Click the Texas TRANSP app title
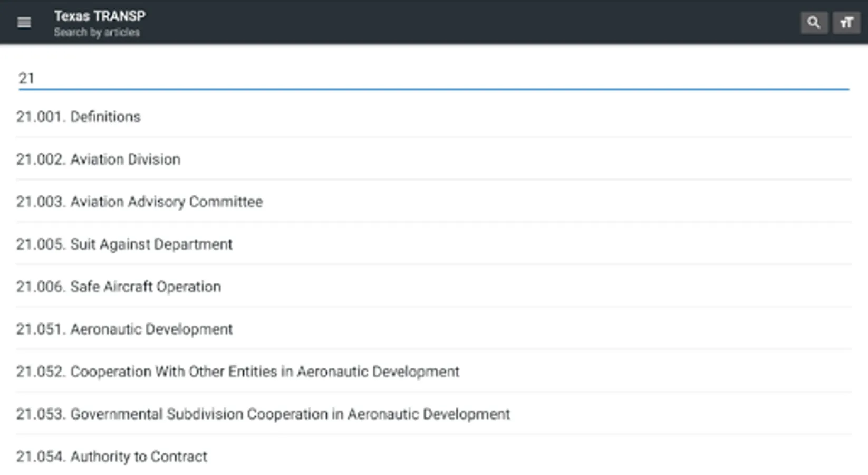 [100, 16]
